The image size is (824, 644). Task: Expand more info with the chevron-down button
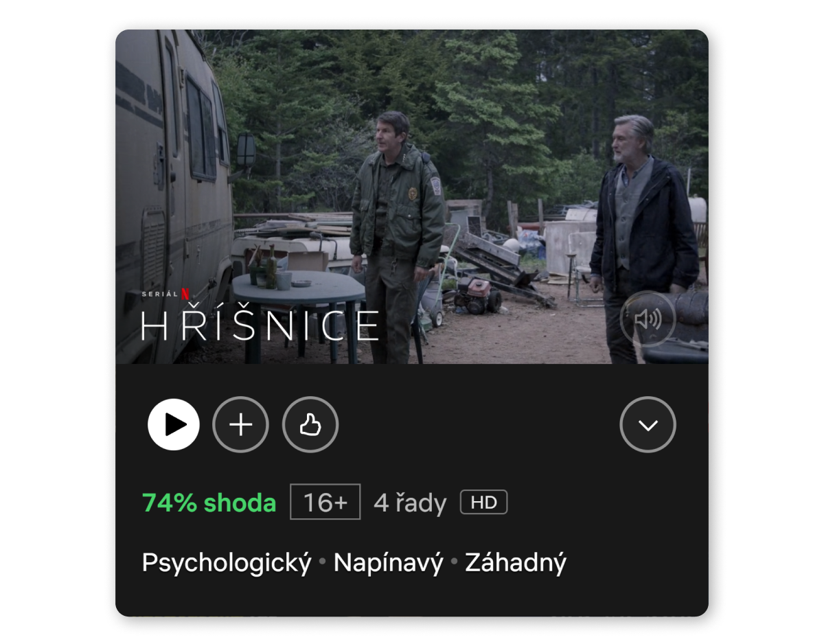[x=648, y=425]
